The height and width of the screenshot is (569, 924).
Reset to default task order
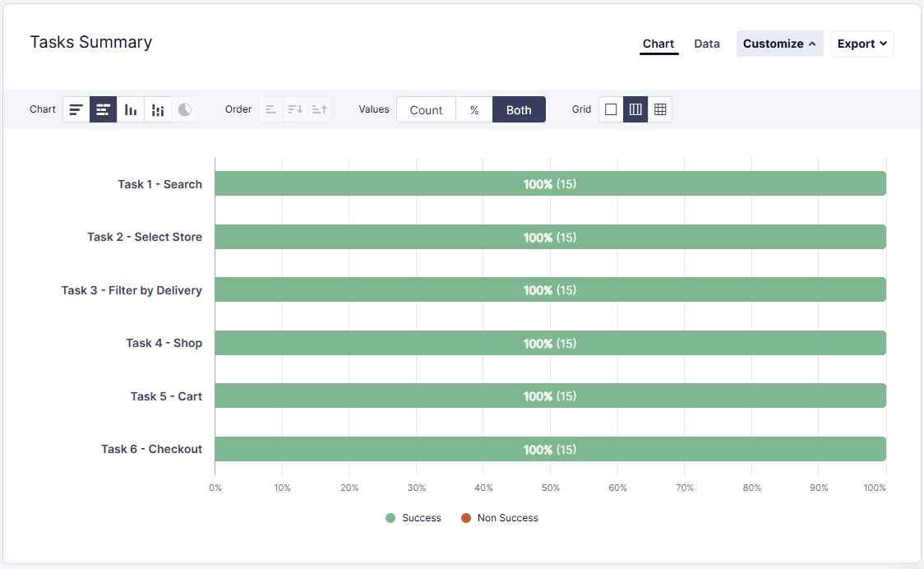coord(270,109)
